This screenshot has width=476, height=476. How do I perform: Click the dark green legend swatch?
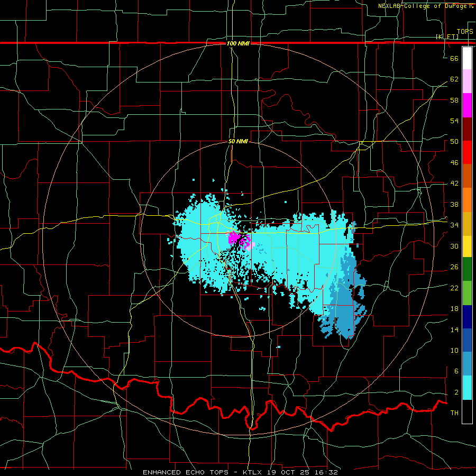[467, 269]
